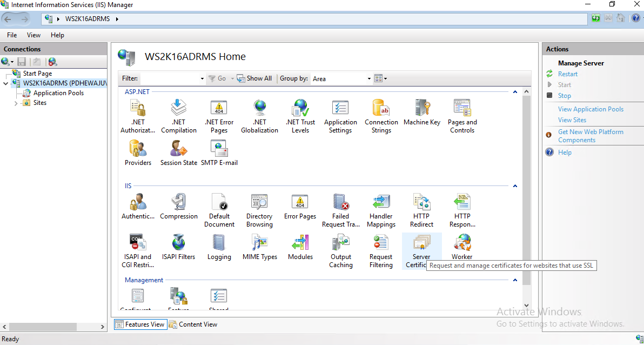Viewport: 644px width, 345px height.
Task: Open the Compression feature
Action: (179, 207)
